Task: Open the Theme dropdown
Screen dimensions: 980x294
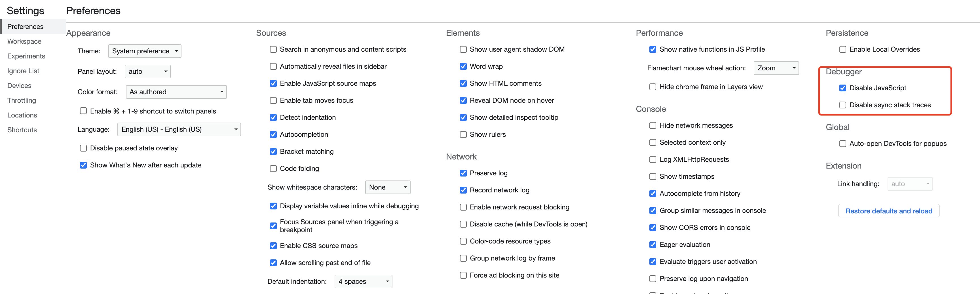Action: click(x=145, y=51)
